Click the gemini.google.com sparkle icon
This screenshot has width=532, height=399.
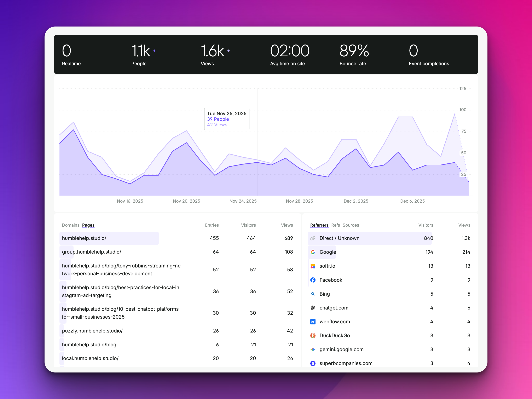pos(313,349)
